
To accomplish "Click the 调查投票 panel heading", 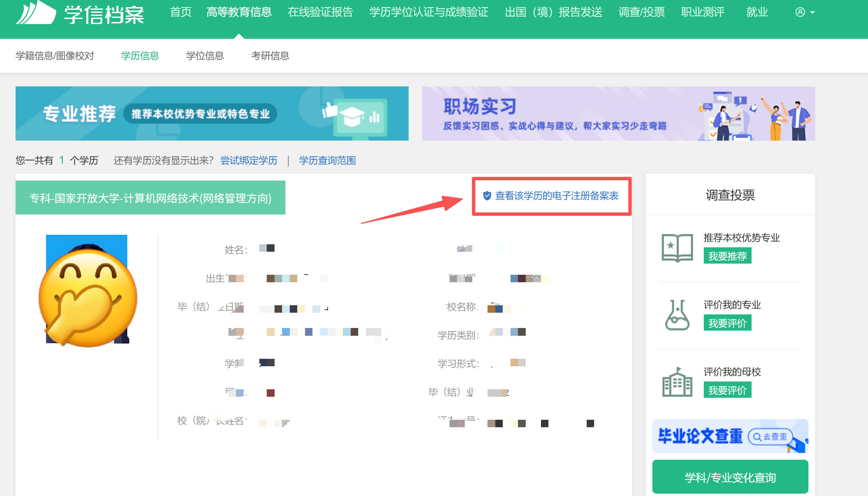I will coord(730,195).
